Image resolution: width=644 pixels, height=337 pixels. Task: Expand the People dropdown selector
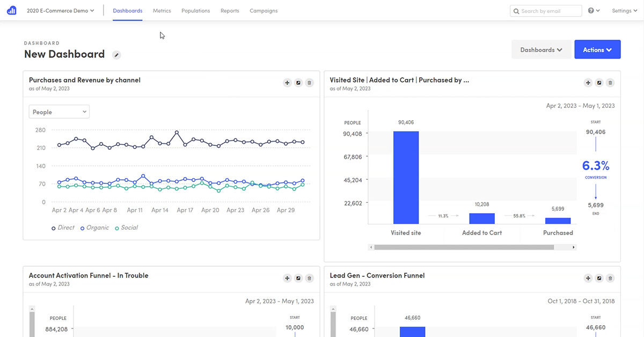click(59, 112)
